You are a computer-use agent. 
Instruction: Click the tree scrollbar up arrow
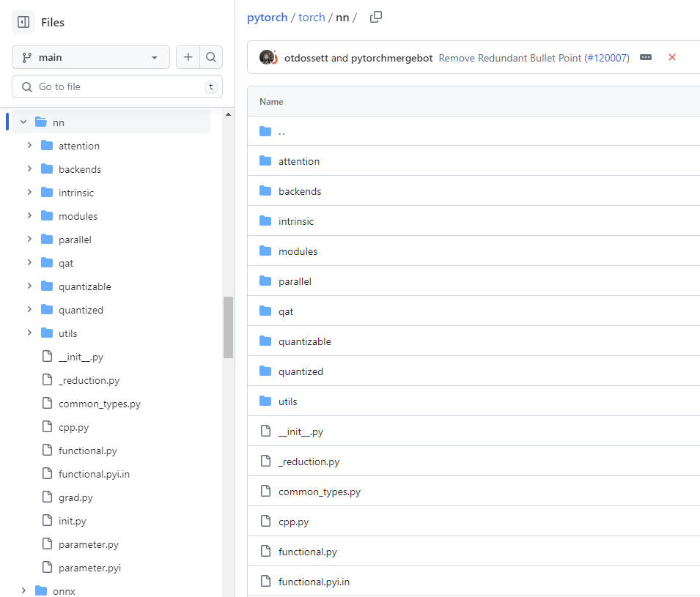(x=228, y=115)
